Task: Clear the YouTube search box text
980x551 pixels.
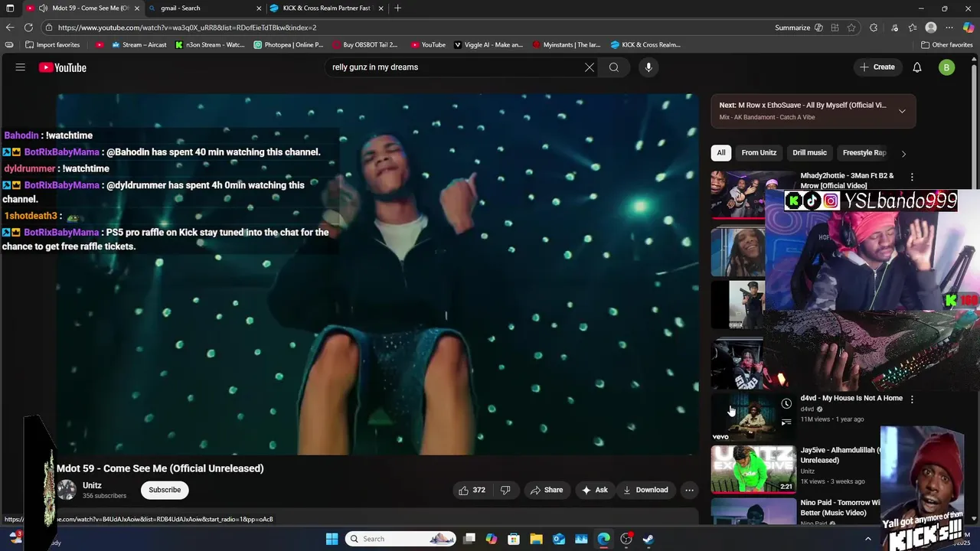Action: coord(590,67)
